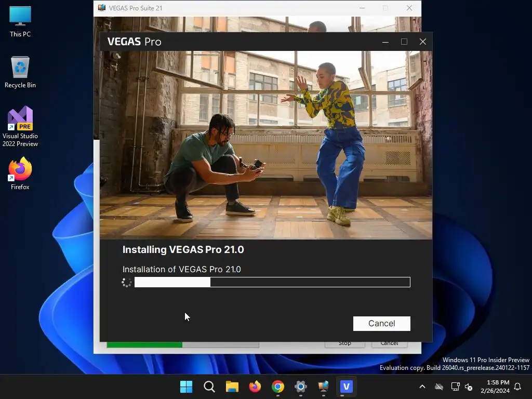Click the cloud sync tray icon

click(439, 387)
